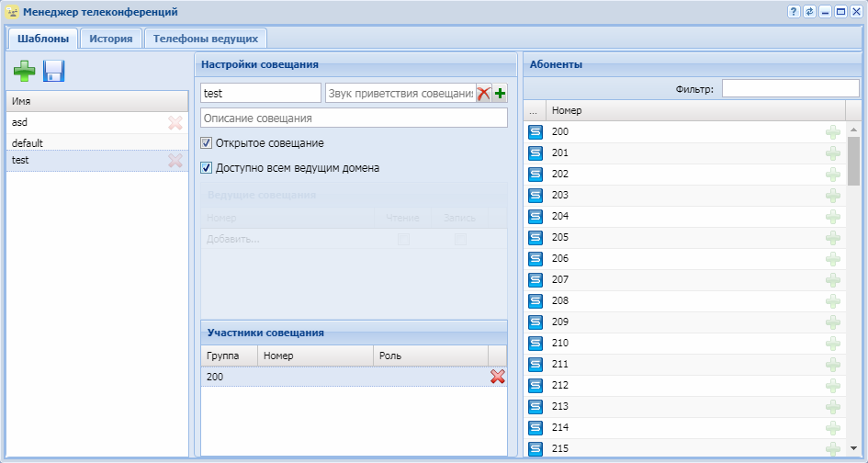The width and height of the screenshot is (868, 463).
Task: Click the green plus add template icon
Action: click(x=24, y=71)
